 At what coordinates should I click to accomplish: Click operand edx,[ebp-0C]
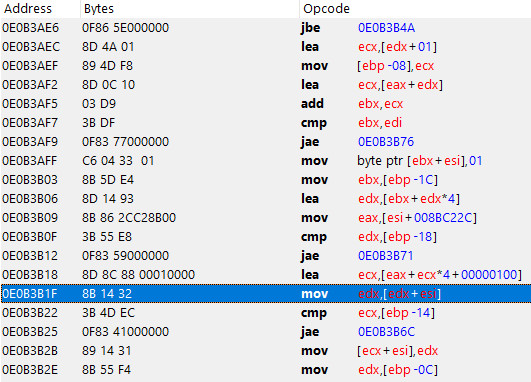click(398, 369)
